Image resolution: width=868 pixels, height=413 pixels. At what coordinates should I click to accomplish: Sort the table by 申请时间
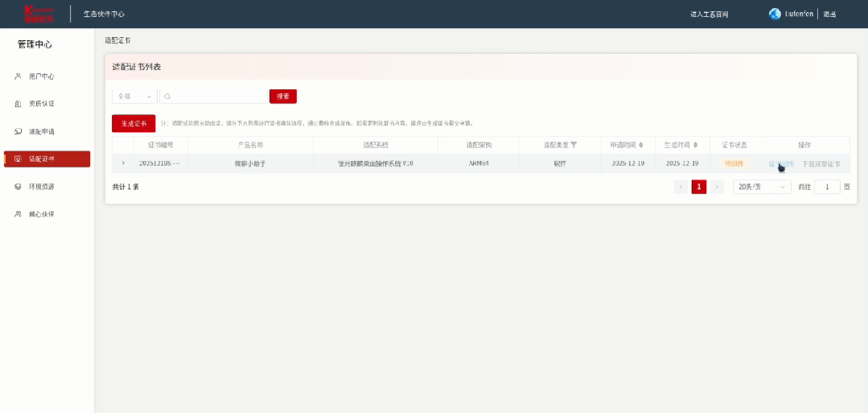tap(641, 145)
